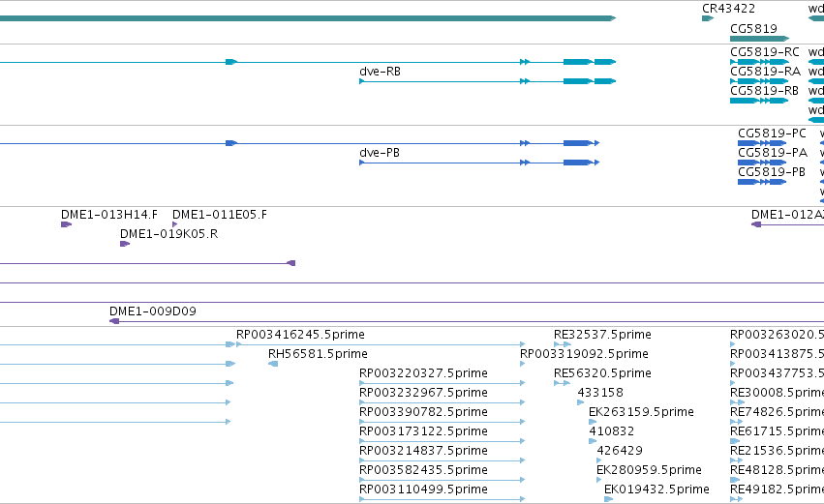Select the RP003110499.5prime alignment line
The image size is (824, 504).
click(x=442, y=499)
